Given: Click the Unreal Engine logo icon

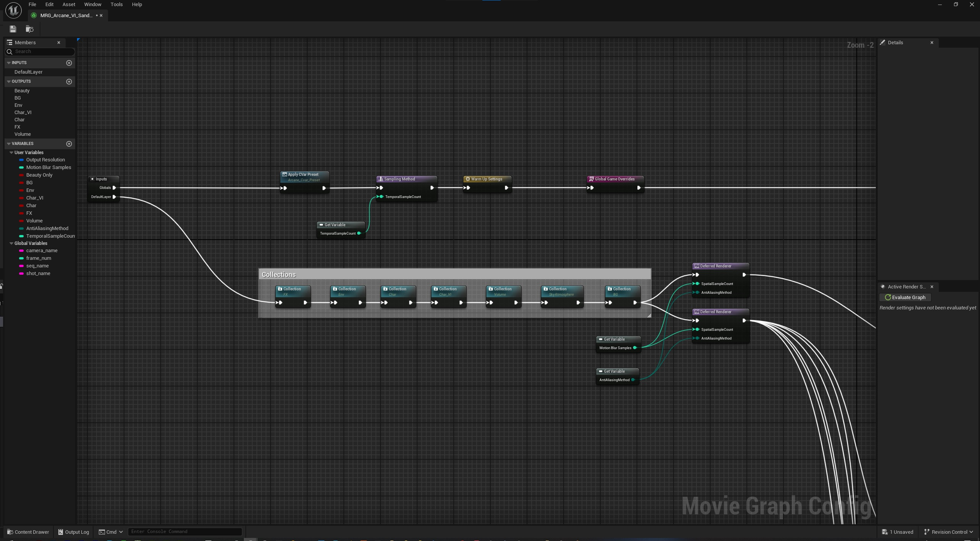Looking at the screenshot, I should click(x=13, y=10).
